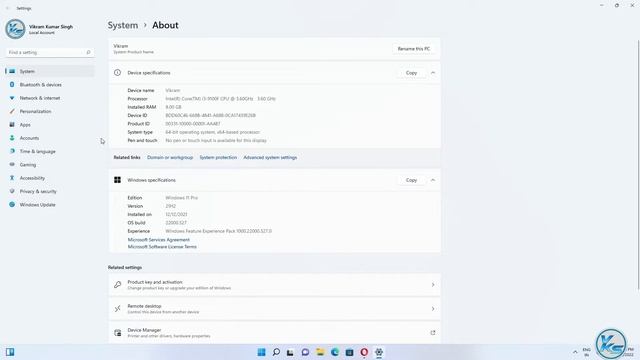640x360 pixels.
Task: Click the Find a setting search box
Action: point(49,52)
